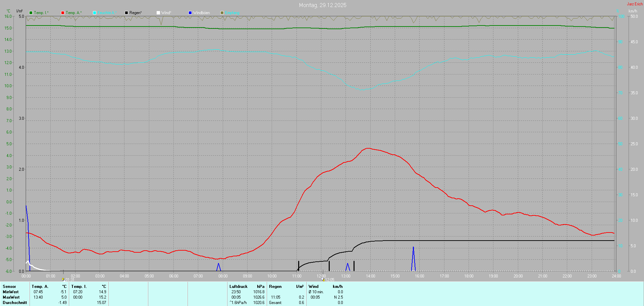The height and width of the screenshot is (306, 644).
Task: Click the 12:00 time axis label
Action: [x=321, y=276]
